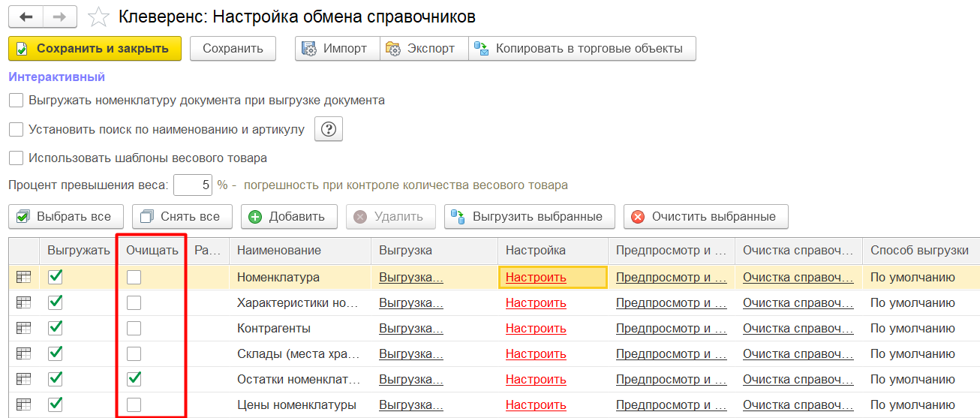Open Настроить link for Номенклатура

(x=536, y=277)
